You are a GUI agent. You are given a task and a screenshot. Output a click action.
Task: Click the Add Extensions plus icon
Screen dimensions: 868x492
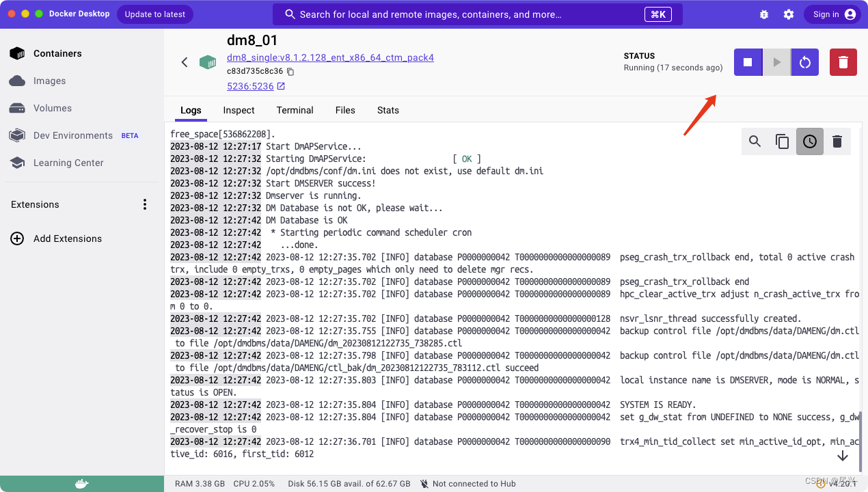click(16, 238)
